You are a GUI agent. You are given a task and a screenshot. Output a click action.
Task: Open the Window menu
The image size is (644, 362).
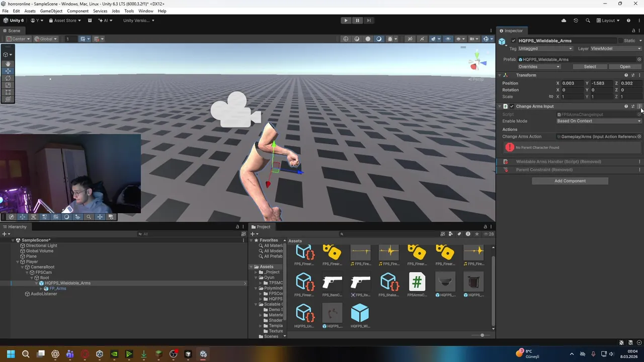click(146, 11)
